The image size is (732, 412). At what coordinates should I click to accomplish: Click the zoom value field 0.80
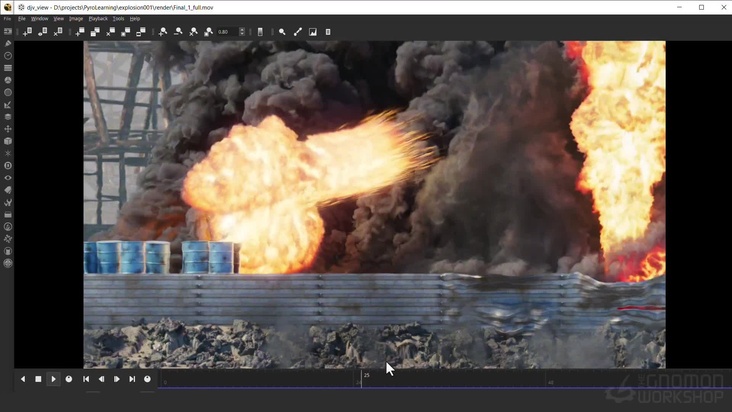[x=227, y=32]
